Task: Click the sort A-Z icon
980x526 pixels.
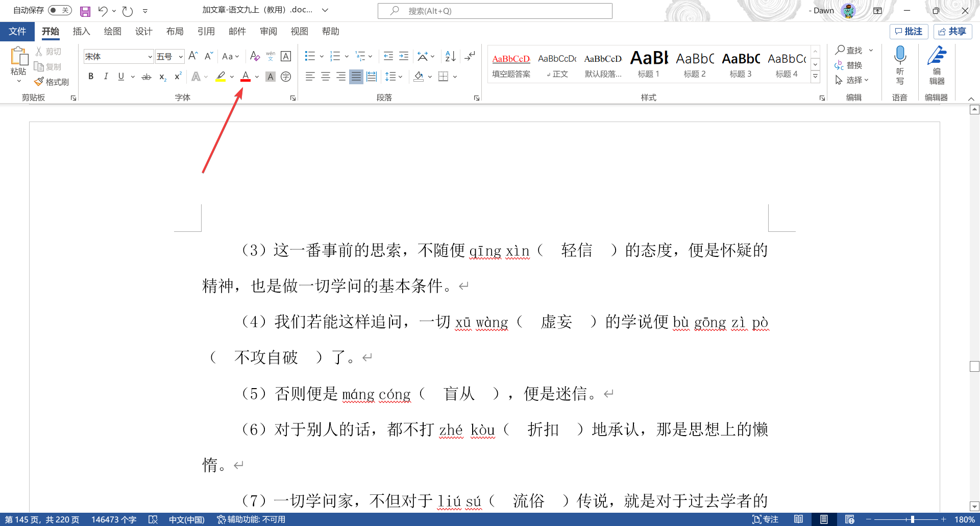Action: pos(450,56)
